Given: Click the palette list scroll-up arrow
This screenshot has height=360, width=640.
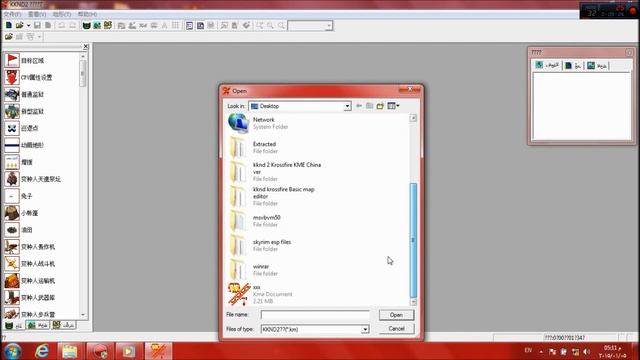Looking at the screenshot, I should click(83, 56).
